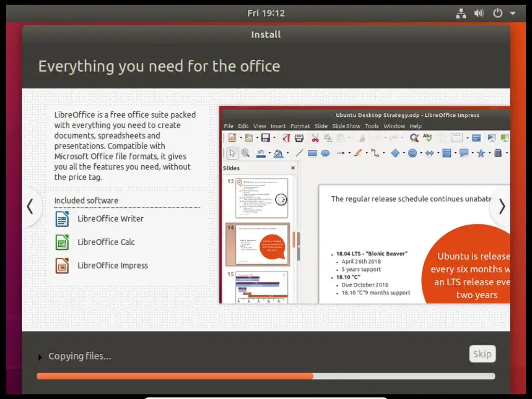Screen dimensions: 532x399
Task: Select the Fill color bucket tool
Action: click(278, 153)
